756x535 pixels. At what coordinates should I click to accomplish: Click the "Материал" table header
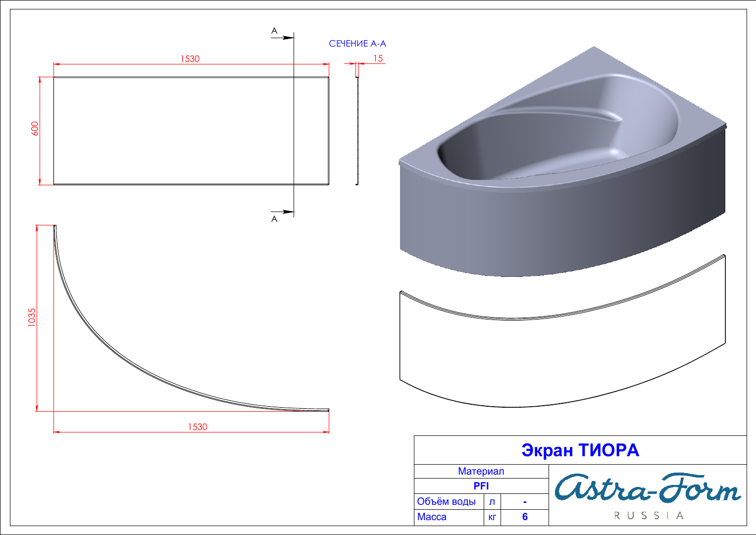click(x=481, y=471)
